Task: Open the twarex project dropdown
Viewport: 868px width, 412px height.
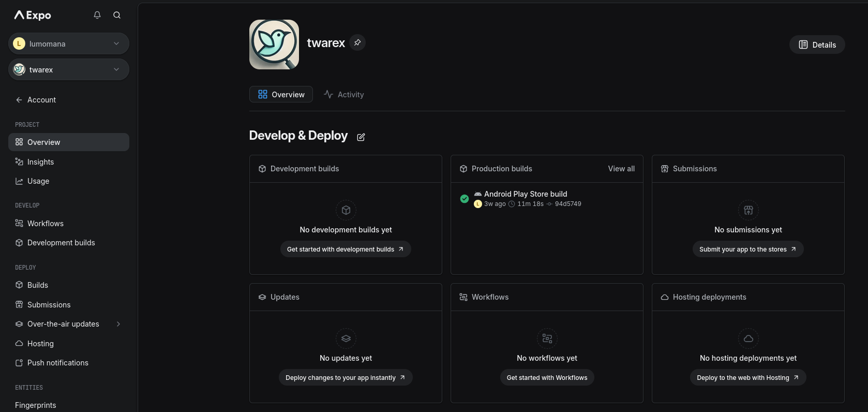Action: click(69, 69)
